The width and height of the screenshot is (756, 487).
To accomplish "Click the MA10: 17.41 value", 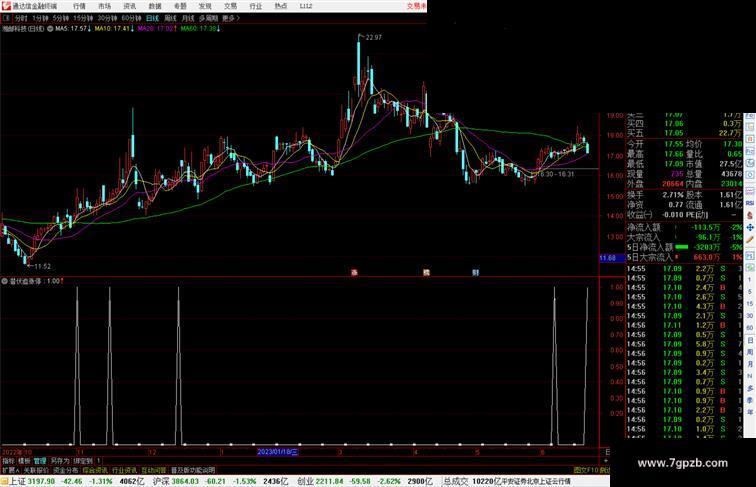I will tap(114, 29).
